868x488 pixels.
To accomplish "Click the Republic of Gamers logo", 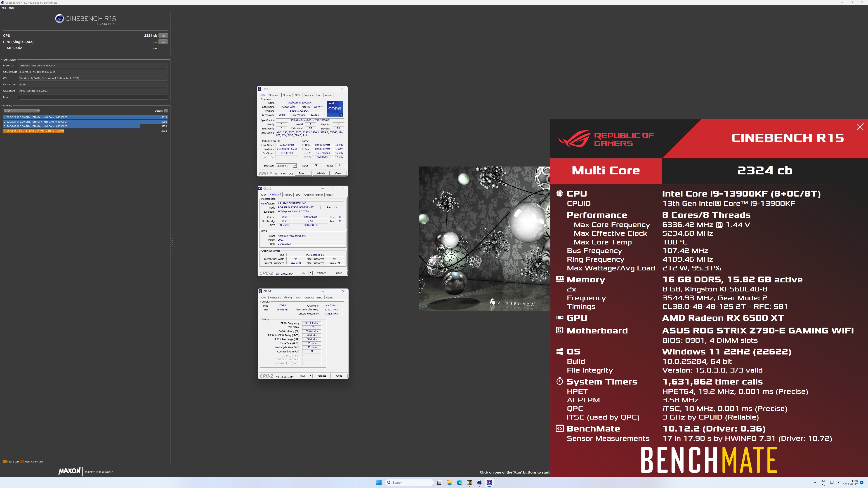I will click(x=606, y=139).
